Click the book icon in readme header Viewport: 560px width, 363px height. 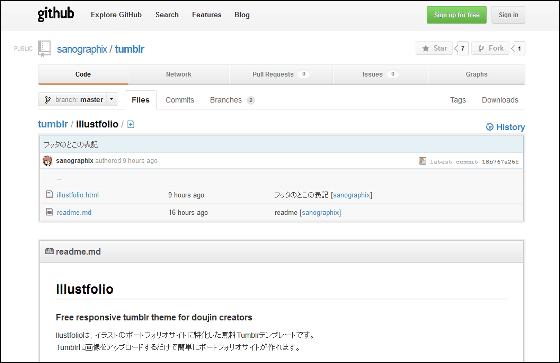(49, 251)
